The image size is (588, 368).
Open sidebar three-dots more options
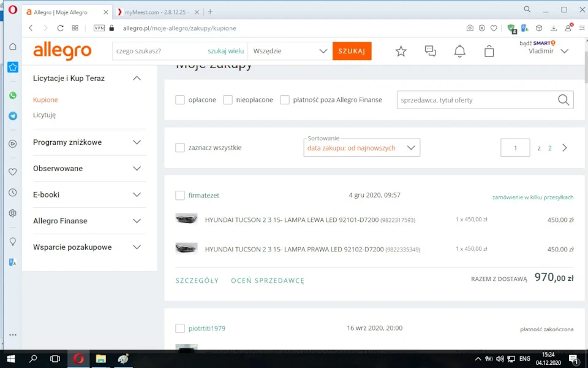[13, 335]
